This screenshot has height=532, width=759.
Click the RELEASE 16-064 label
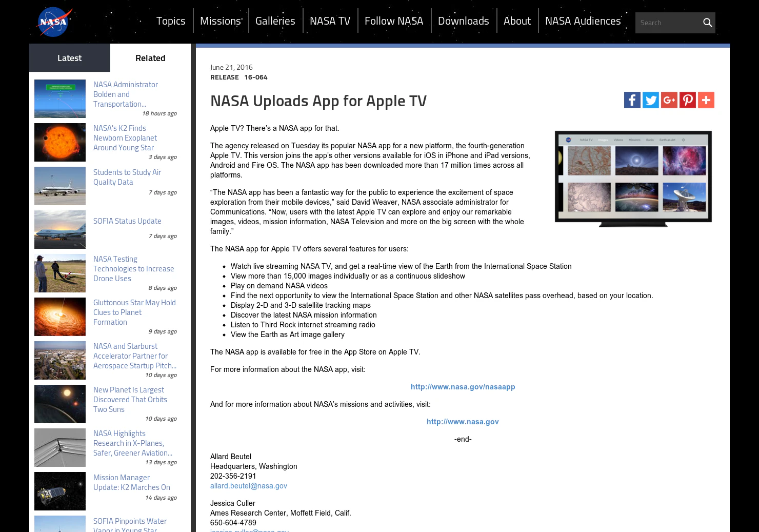(239, 77)
